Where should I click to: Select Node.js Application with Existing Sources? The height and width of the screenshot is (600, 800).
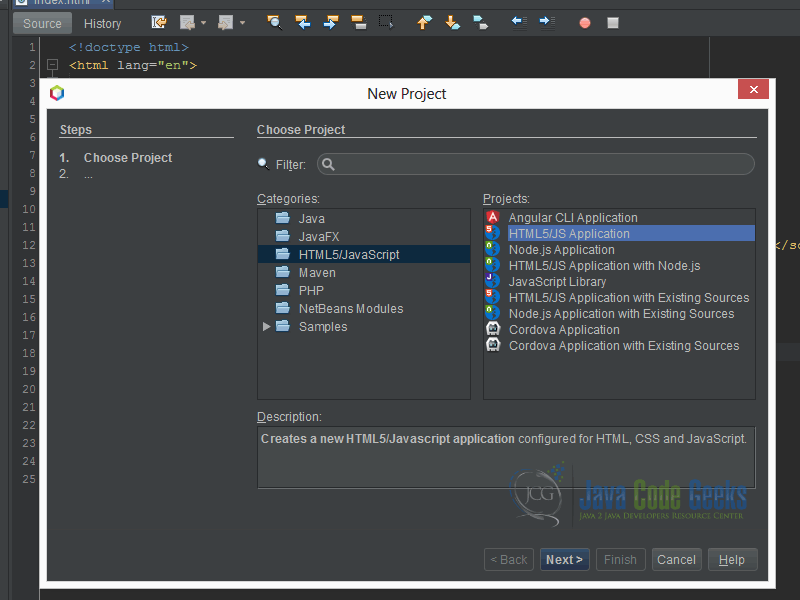click(621, 314)
